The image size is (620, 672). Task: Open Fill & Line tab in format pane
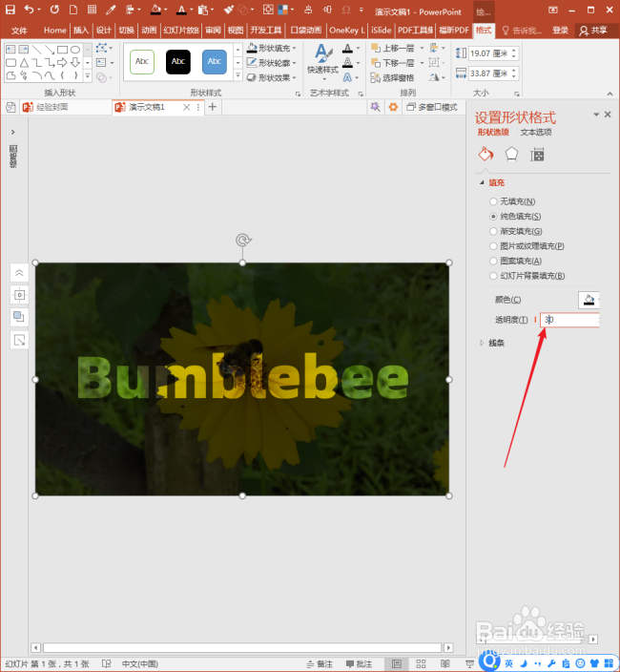486,154
